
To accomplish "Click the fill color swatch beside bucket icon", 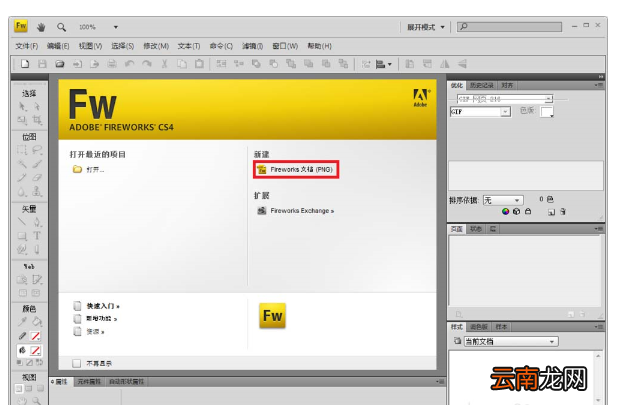I will click(36, 350).
